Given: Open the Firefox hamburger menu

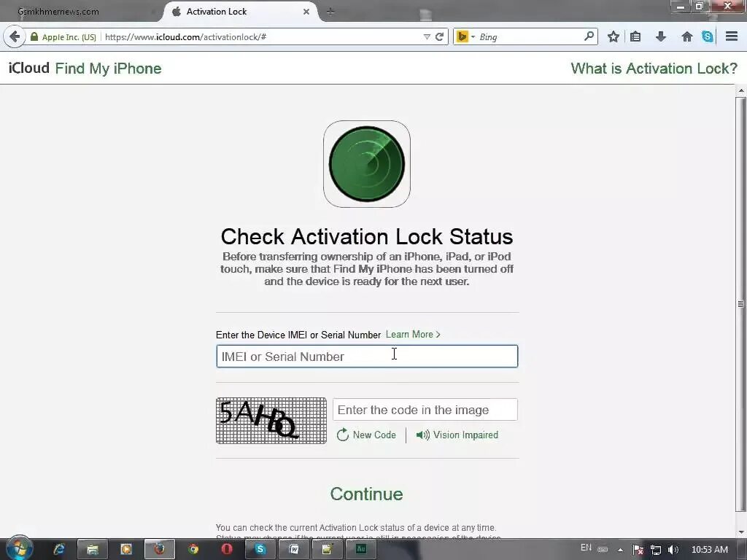Looking at the screenshot, I should [732, 36].
